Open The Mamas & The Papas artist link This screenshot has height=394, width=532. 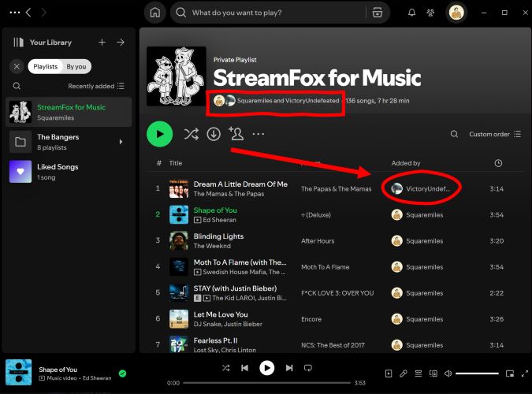(x=229, y=194)
